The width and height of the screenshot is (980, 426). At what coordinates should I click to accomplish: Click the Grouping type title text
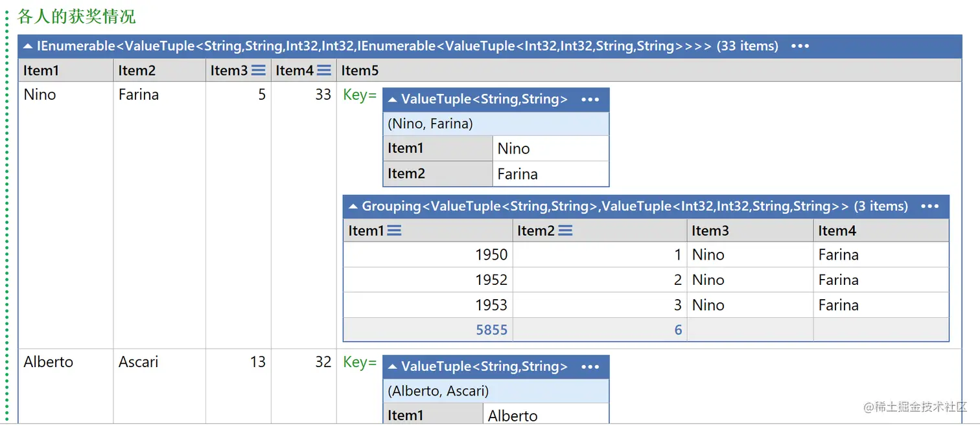pyautogui.click(x=635, y=207)
